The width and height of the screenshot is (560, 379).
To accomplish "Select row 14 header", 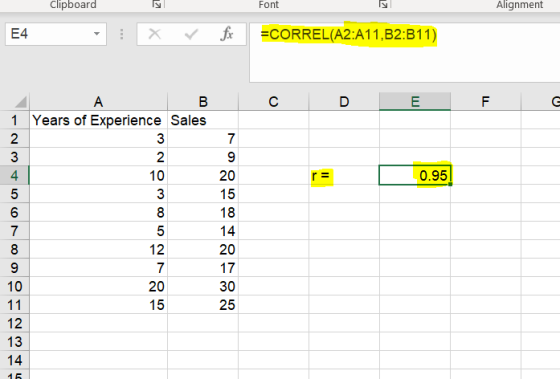I will click(14, 360).
